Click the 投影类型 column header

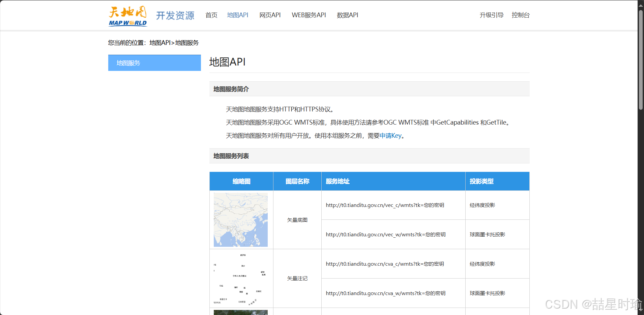(497, 181)
